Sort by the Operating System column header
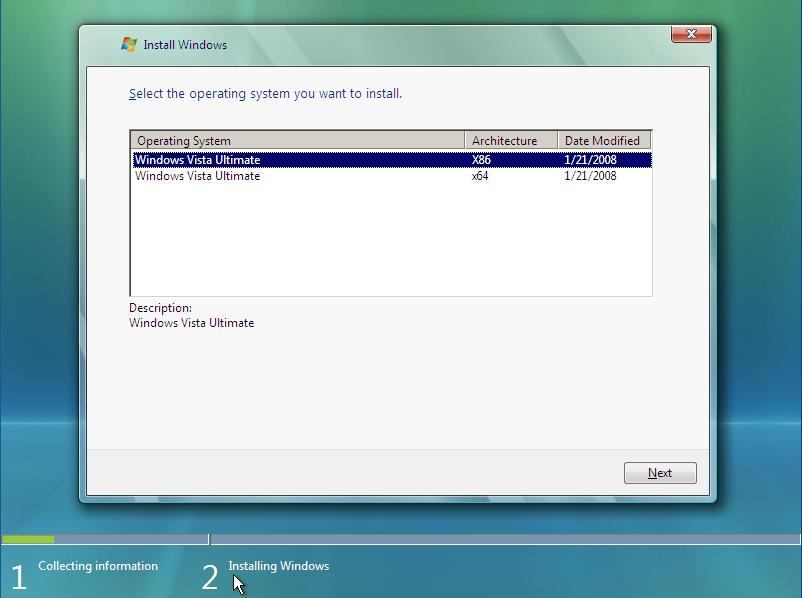The width and height of the screenshot is (802, 598). [298, 140]
